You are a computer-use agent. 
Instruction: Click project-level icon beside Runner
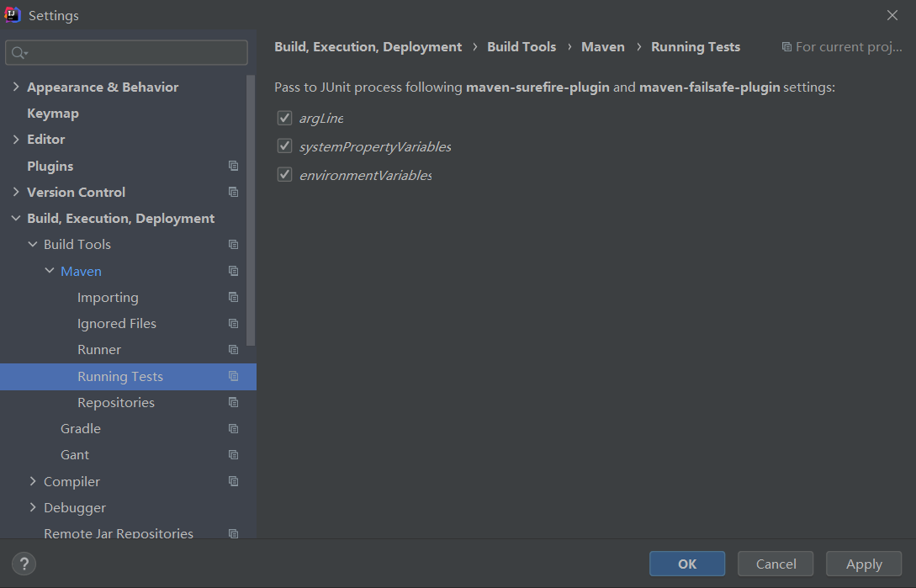(x=234, y=350)
